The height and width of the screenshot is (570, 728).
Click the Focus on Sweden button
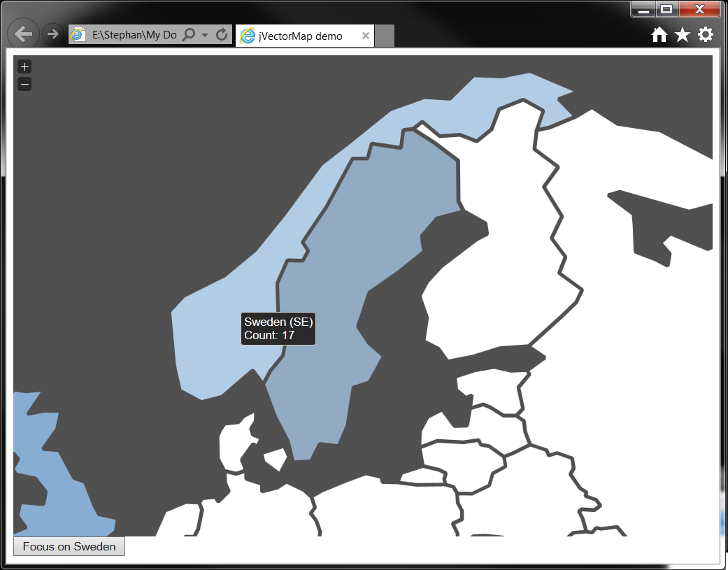tap(69, 546)
